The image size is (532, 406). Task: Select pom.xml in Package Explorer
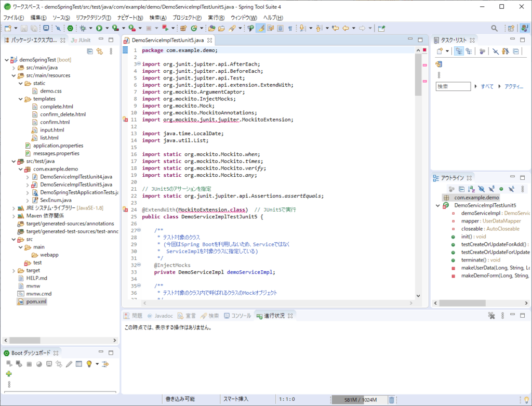point(36,302)
